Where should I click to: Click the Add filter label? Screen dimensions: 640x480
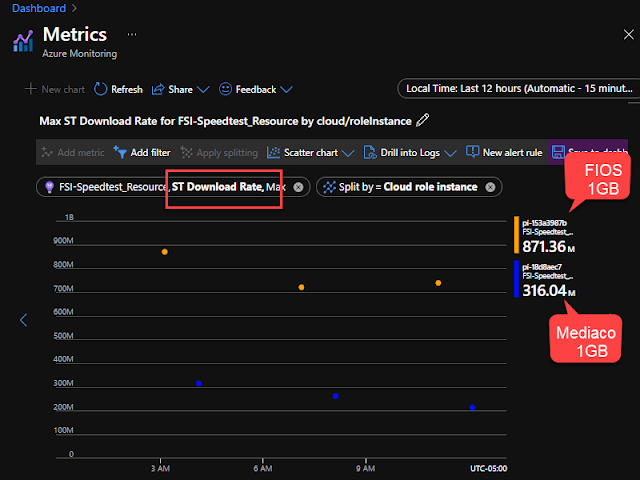[x=150, y=153]
